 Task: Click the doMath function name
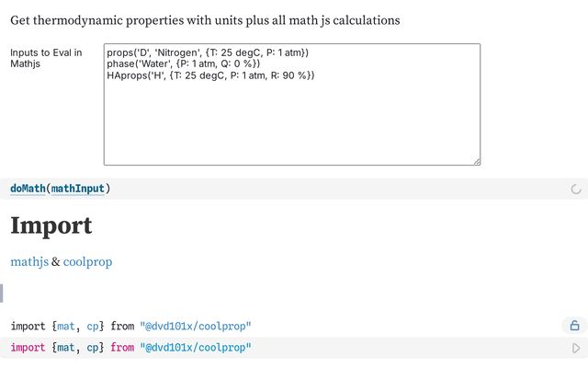pos(28,189)
